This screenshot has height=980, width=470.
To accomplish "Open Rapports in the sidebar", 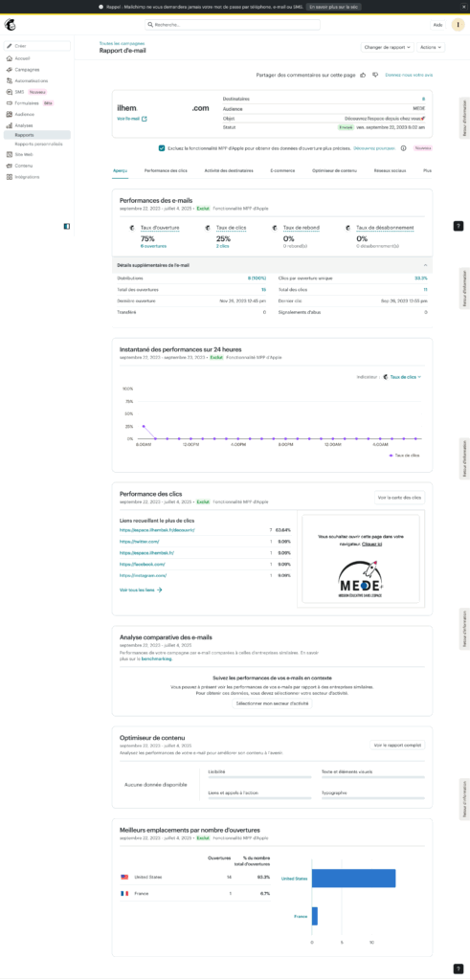I will tap(37, 134).
